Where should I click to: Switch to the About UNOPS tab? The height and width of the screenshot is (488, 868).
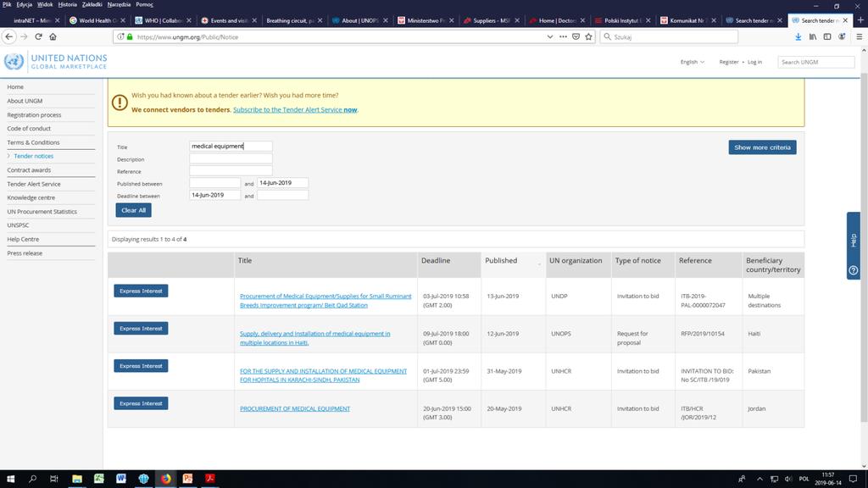pos(359,20)
